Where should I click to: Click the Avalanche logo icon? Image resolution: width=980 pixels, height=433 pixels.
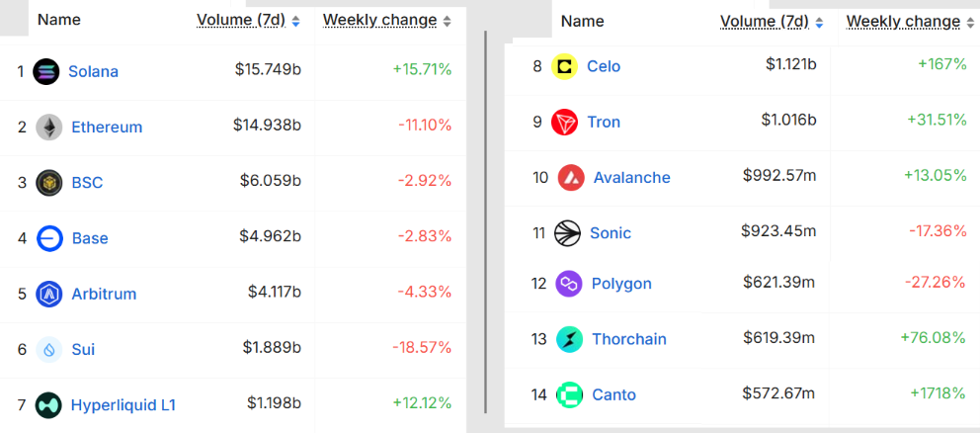pos(571,178)
